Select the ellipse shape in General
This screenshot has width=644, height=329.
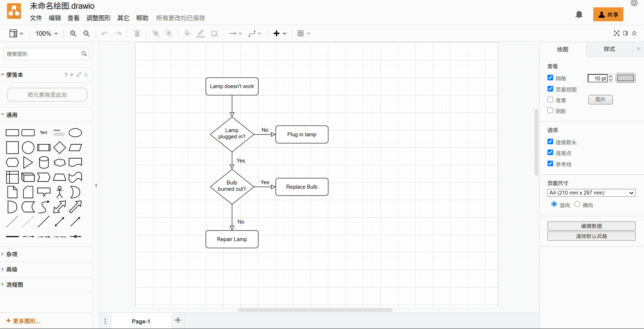click(x=75, y=133)
